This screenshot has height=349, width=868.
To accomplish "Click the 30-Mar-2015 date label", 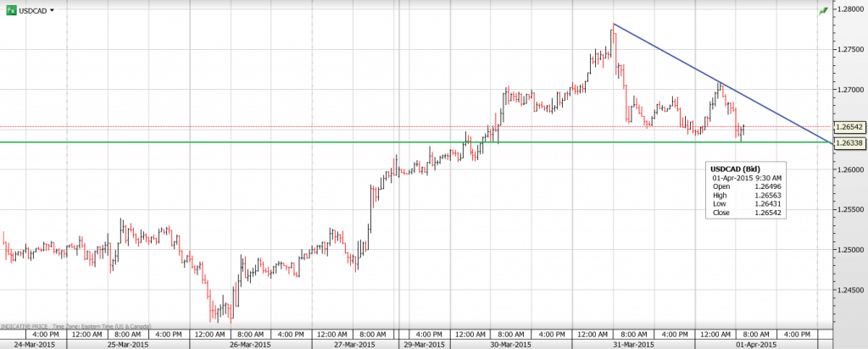I will (x=512, y=344).
